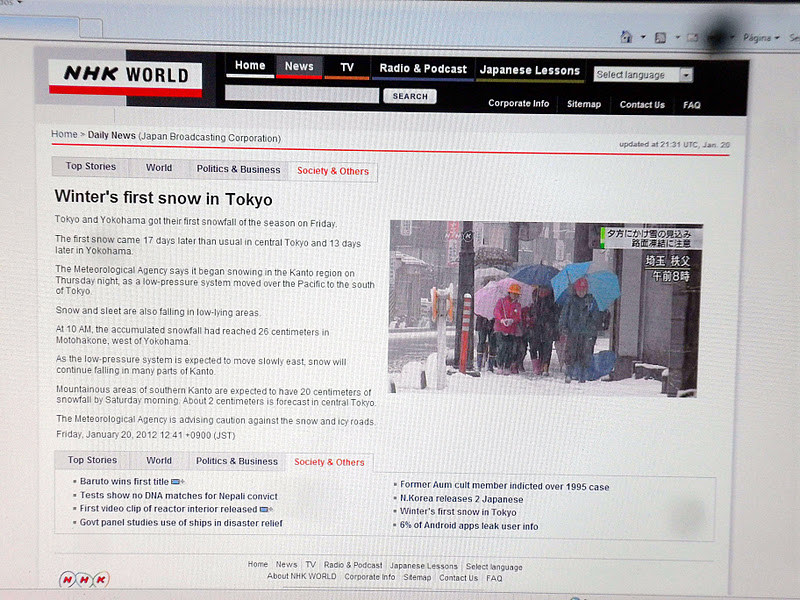Image resolution: width=800 pixels, height=600 pixels.
Task: Open 'N.Korea releases 2 Japanese' story
Action: 462,499
